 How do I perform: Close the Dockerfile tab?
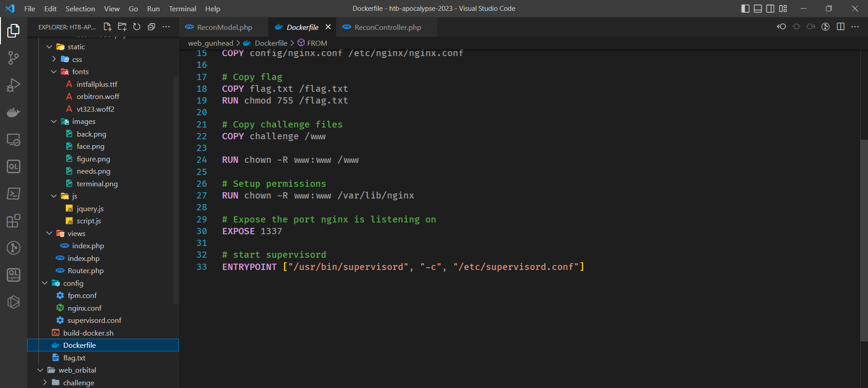pos(328,27)
